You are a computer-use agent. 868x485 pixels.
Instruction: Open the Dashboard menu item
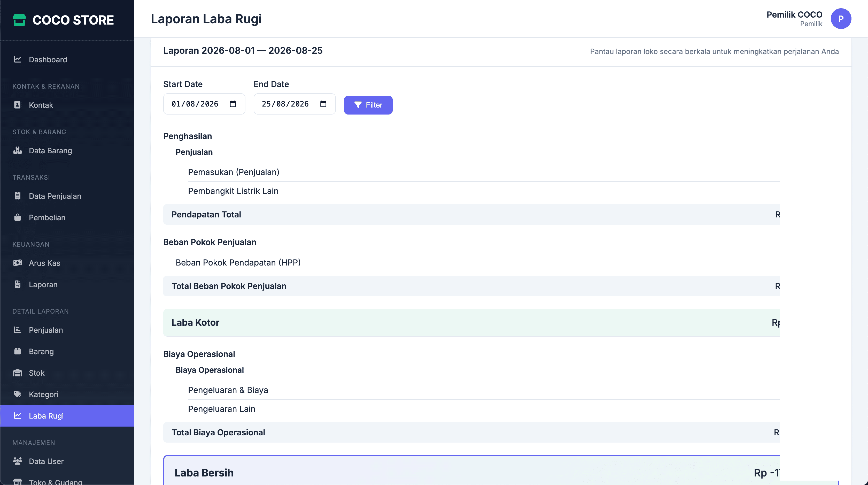[67, 59]
